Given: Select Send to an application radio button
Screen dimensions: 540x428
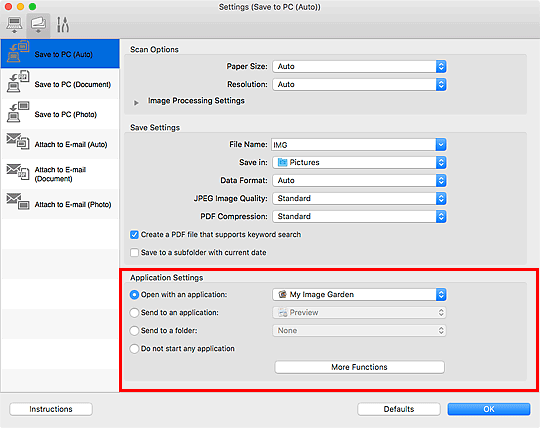Looking at the screenshot, I should coord(134,313).
